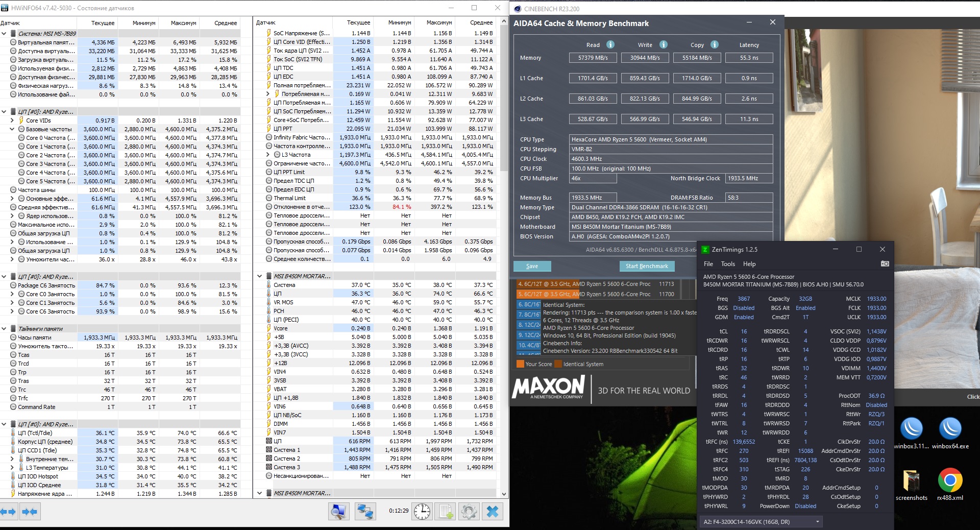The width and height of the screenshot is (980, 530).
Task: Click the Freq value 3867 in ZenTimings
Action: point(744,299)
